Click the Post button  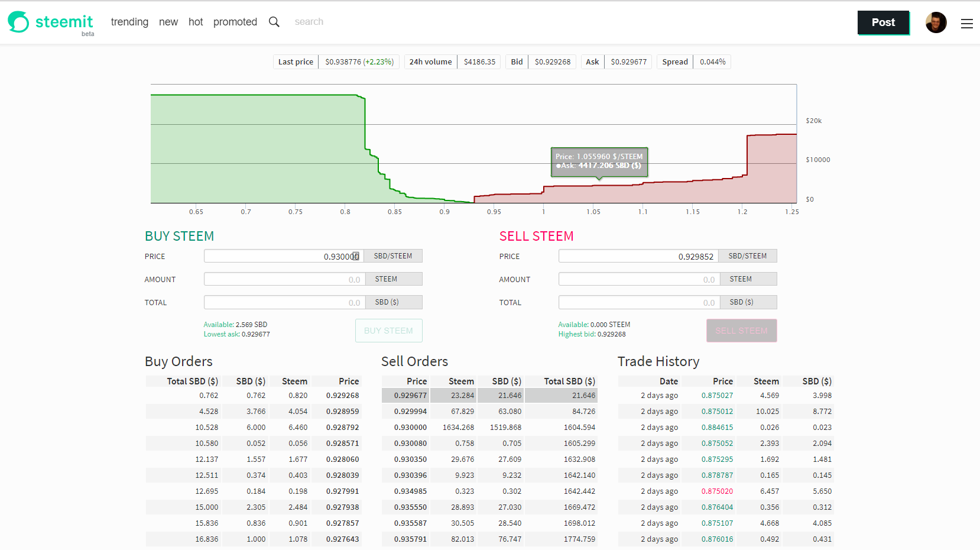point(884,22)
